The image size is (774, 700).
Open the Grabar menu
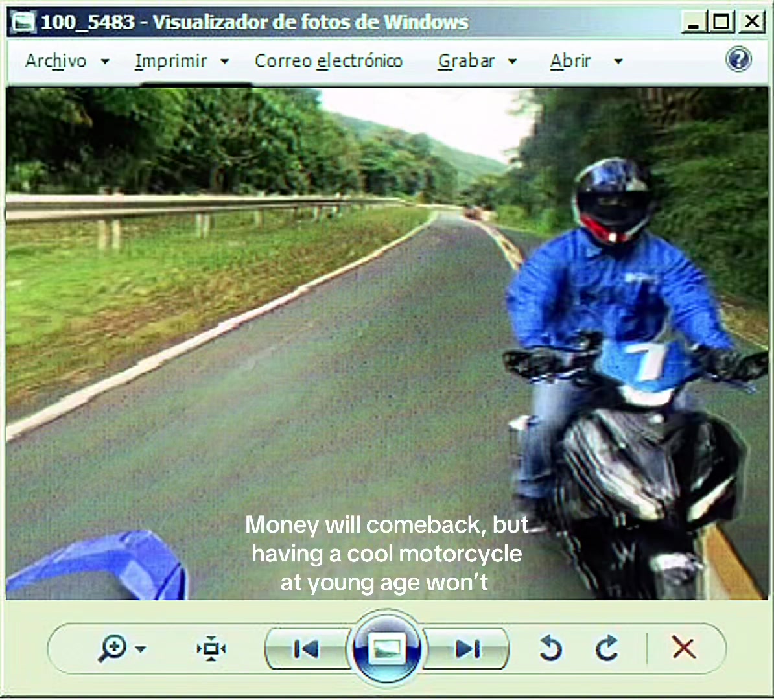click(466, 61)
